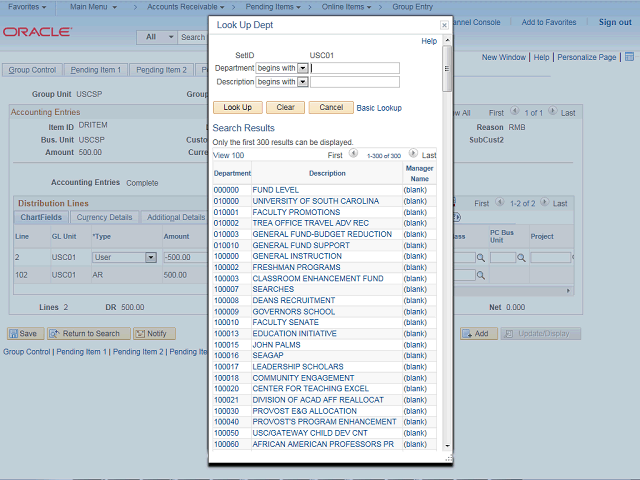Switch to Pending Item 1 tab
The width and height of the screenshot is (640, 480).
[96, 70]
